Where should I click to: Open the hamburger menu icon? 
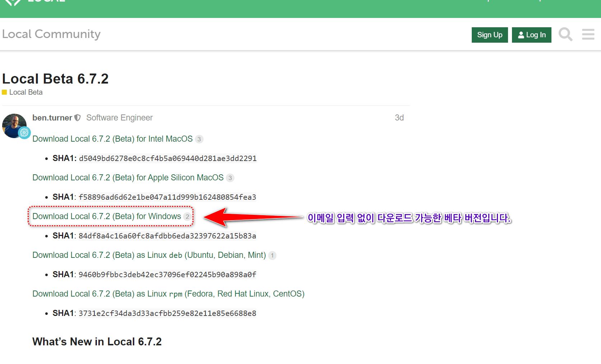588,34
